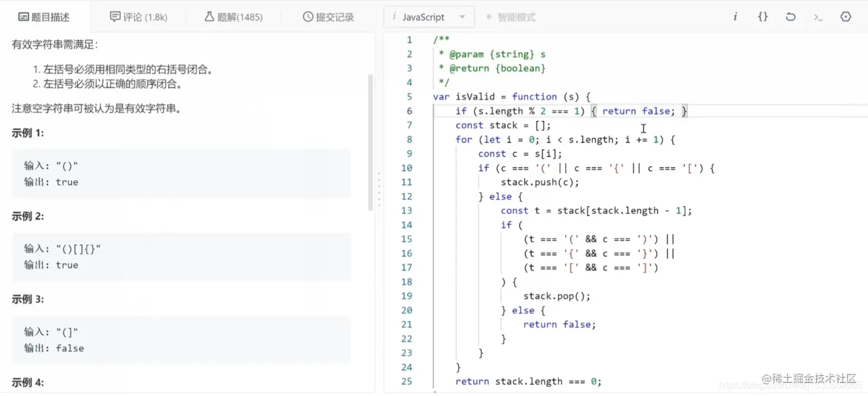Click 'stack.push(c);' in the code
The image size is (868, 396).
(x=540, y=182)
